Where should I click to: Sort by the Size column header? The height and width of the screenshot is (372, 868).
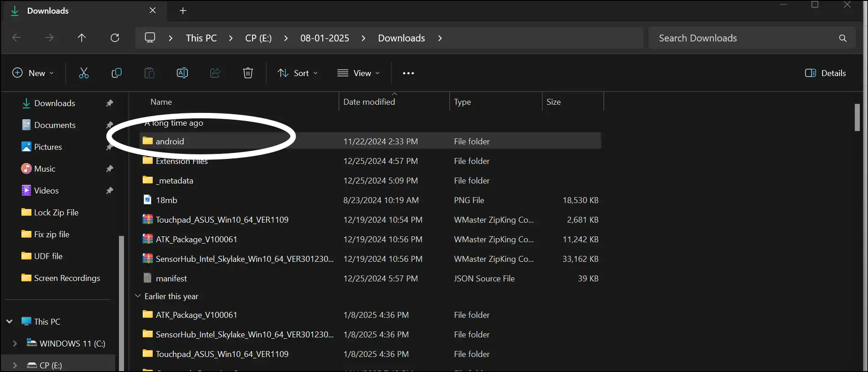coord(553,102)
